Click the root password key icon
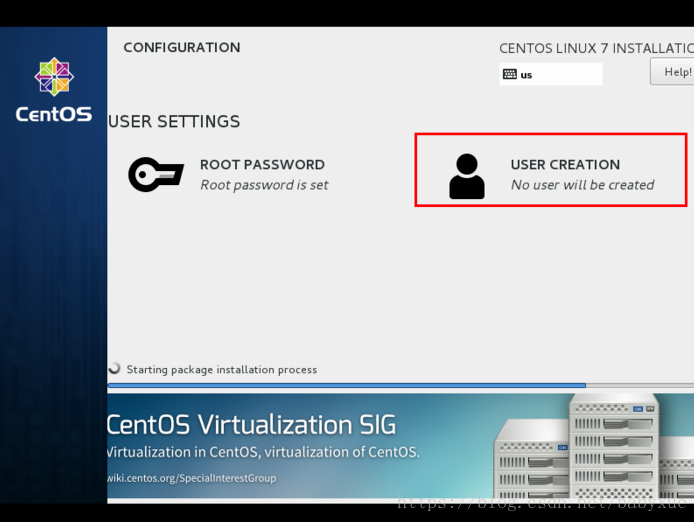 click(156, 174)
